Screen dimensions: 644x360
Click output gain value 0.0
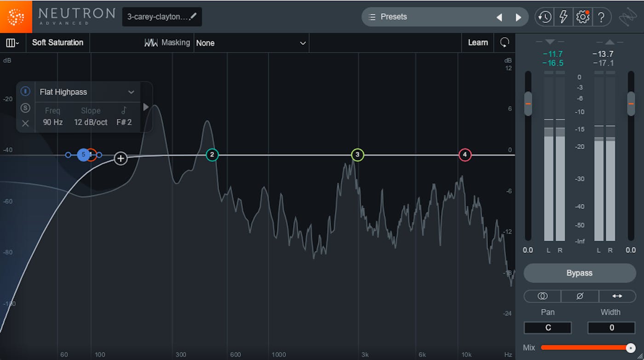631,250
